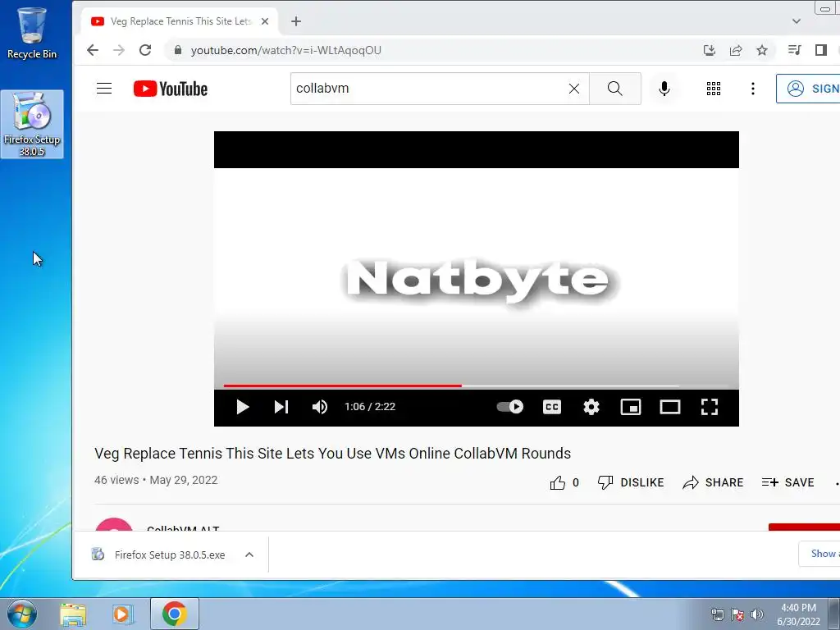Open Windows Explorer from taskbar
The height and width of the screenshot is (630, 840).
coord(73,614)
